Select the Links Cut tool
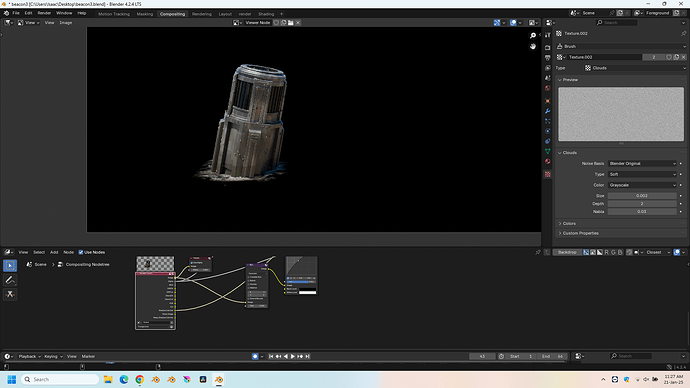690x388 pixels. 10,294
